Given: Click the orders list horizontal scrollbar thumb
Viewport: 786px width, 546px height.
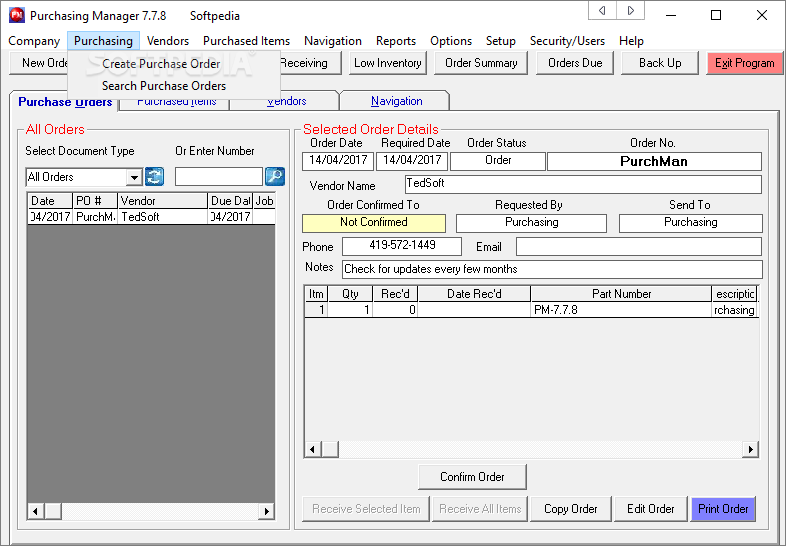Looking at the screenshot, I should tap(53, 511).
